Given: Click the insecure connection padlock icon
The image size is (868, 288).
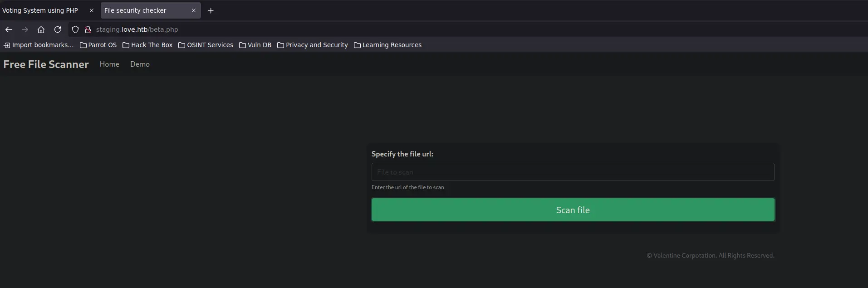Looking at the screenshot, I should [x=88, y=29].
